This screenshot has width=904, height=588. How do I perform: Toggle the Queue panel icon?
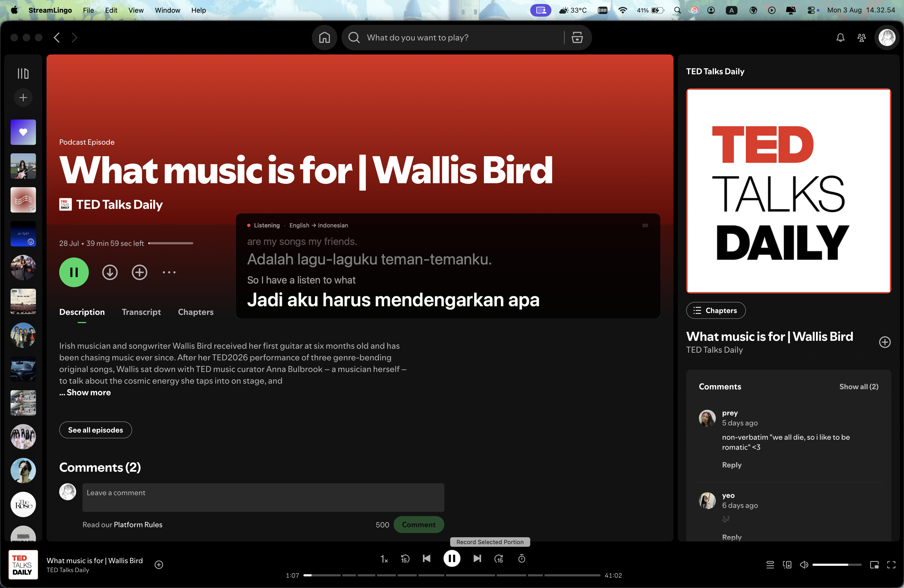pyautogui.click(x=770, y=565)
